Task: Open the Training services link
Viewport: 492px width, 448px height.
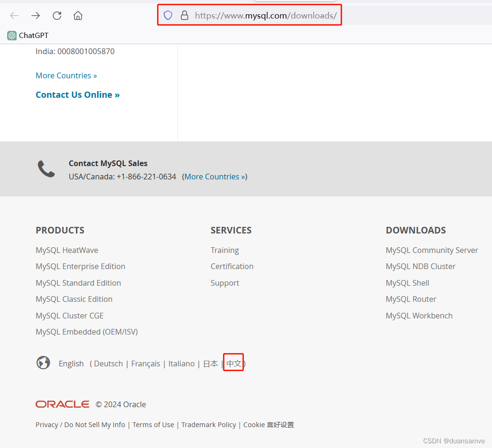Action: 225,250
